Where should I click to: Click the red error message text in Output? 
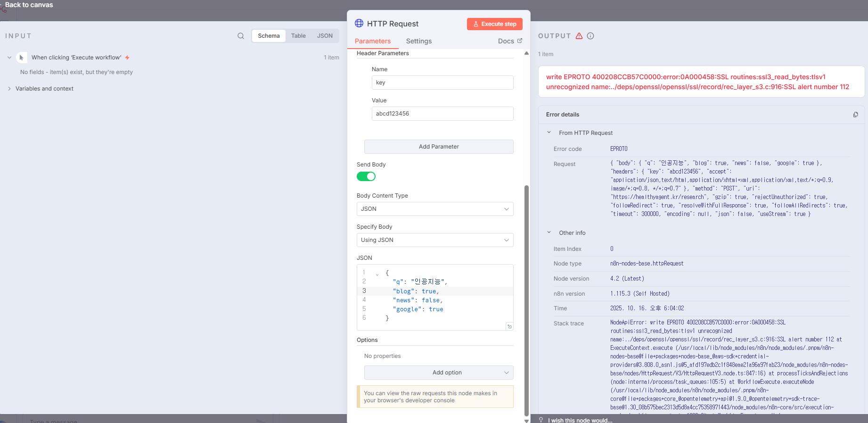[697, 82]
